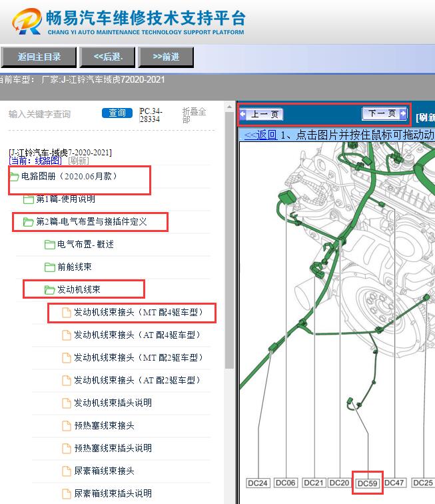The image size is (435, 504).
Task: Go forward with >>前进 button
Action: click(166, 57)
